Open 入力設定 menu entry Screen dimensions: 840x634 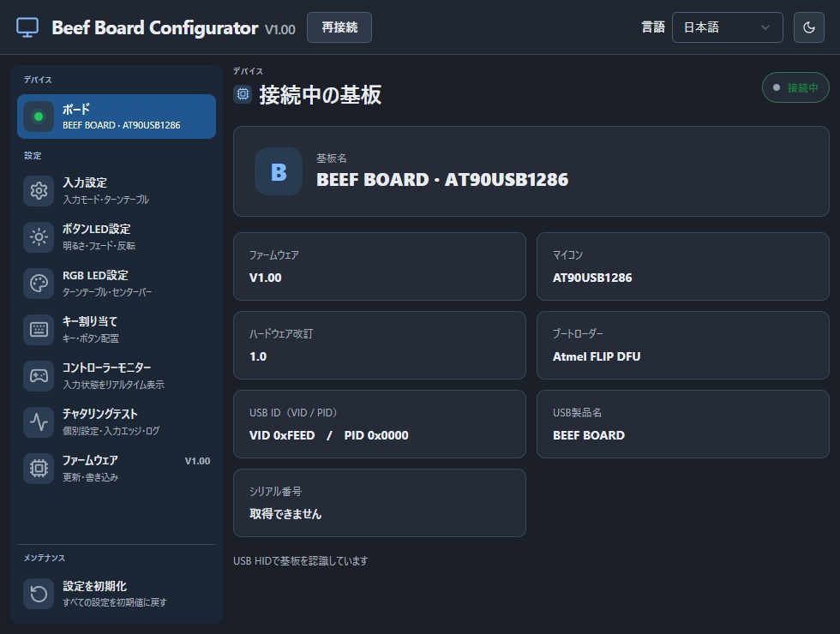click(x=117, y=190)
